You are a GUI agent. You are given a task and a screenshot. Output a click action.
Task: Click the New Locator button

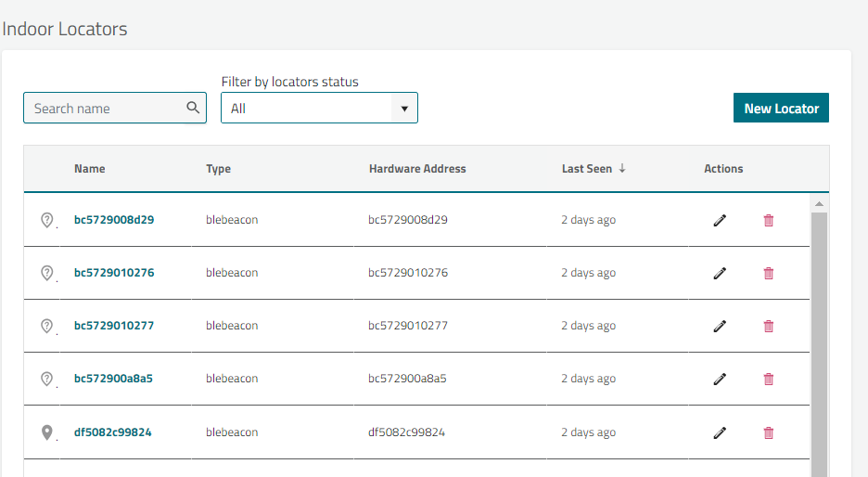point(781,108)
